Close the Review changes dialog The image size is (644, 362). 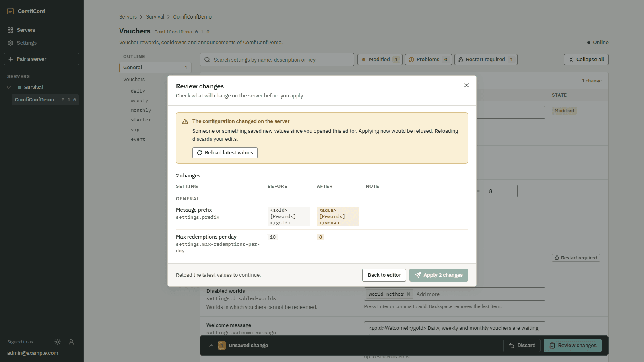[466, 85]
